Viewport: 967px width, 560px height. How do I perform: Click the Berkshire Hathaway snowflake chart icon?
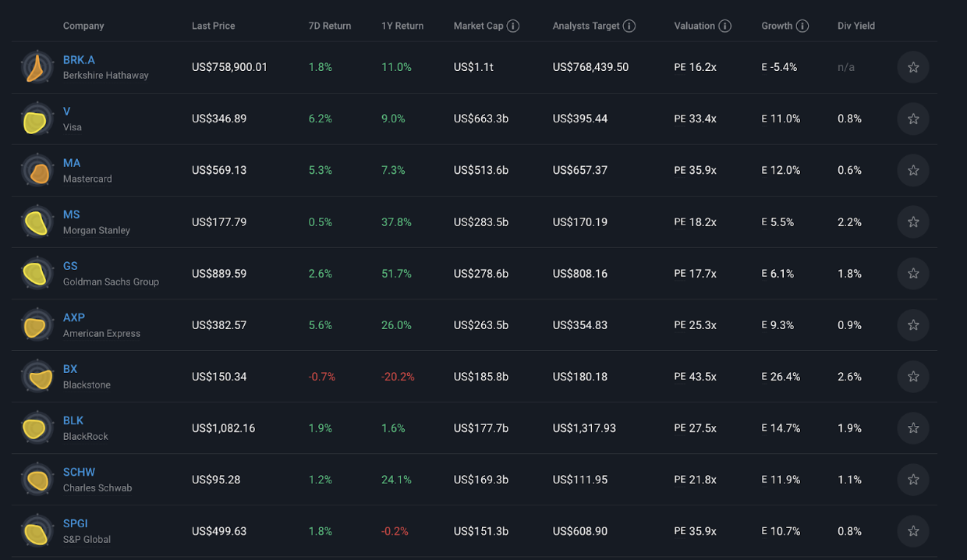[x=37, y=67]
